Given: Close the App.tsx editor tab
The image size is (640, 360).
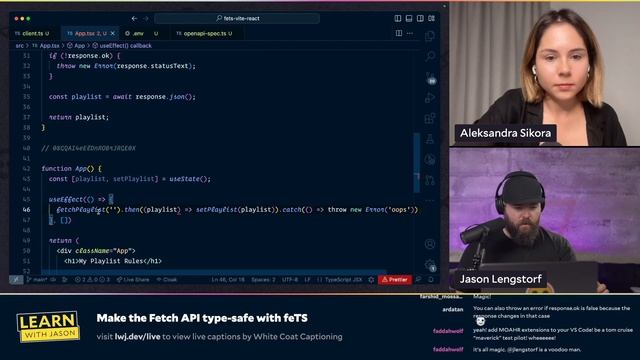Looking at the screenshot, I should tap(113, 33).
